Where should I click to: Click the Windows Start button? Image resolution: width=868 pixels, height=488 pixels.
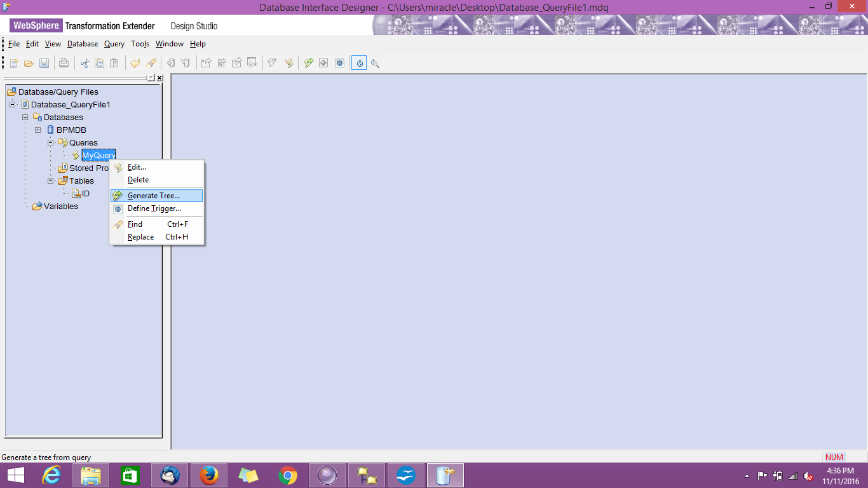pos(15,475)
